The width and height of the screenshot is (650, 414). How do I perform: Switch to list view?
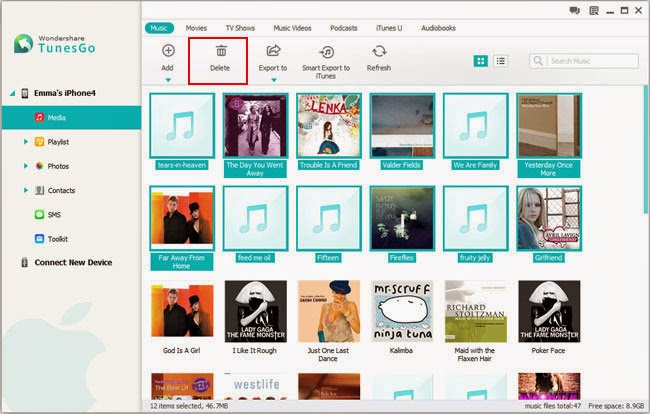pos(501,61)
